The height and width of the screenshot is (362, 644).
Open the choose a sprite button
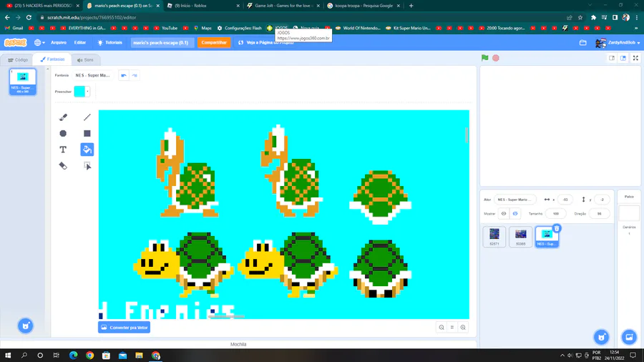602,337
